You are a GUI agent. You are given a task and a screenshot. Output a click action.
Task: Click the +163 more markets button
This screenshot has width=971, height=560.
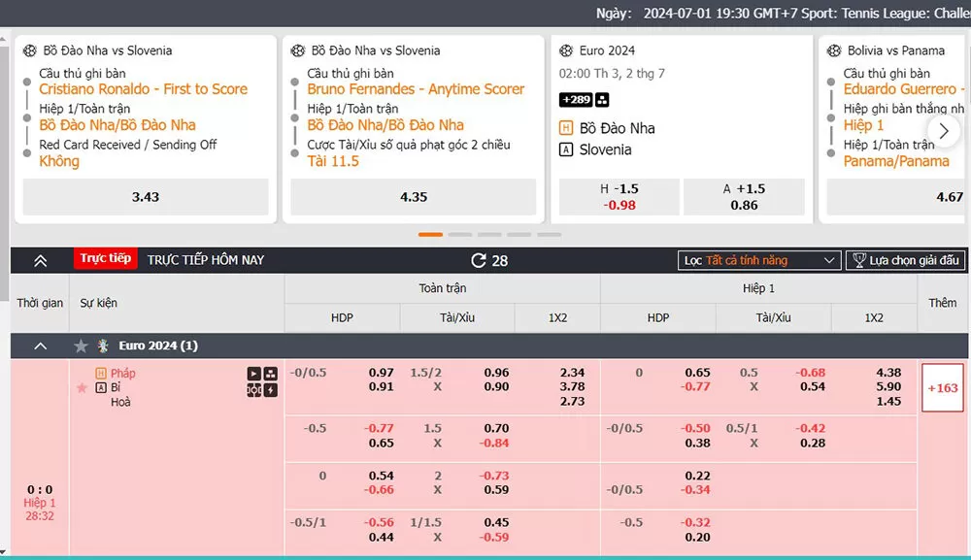pyautogui.click(x=942, y=388)
